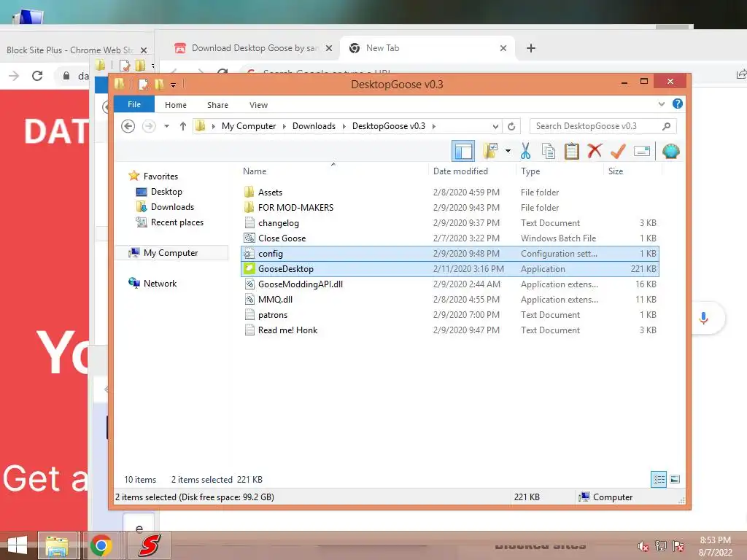Open the Classic Shell settings shell icon
The width and height of the screenshot is (747, 560).
[x=671, y=152]
